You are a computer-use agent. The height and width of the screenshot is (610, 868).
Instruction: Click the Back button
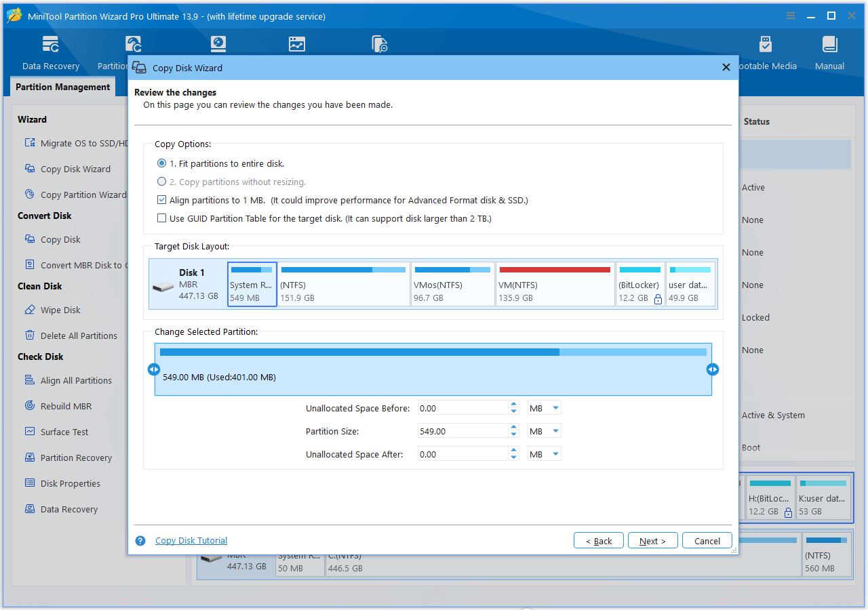click(598, 540)
